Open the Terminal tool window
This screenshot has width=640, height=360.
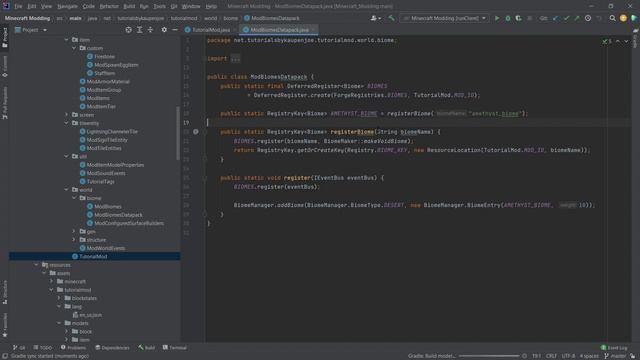tap(175, 348)
